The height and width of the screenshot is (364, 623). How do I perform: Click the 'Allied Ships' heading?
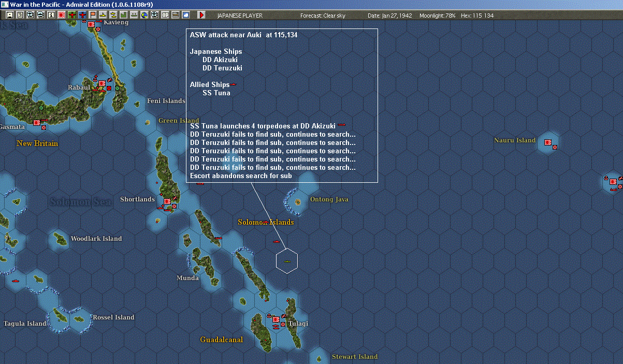[210, 85]
